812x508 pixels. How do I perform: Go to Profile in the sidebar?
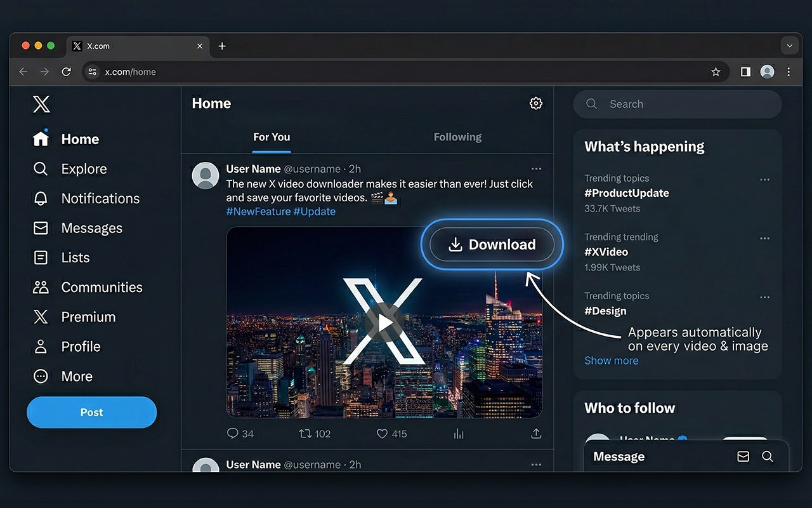pyautogui.click(x=67, y=347)
